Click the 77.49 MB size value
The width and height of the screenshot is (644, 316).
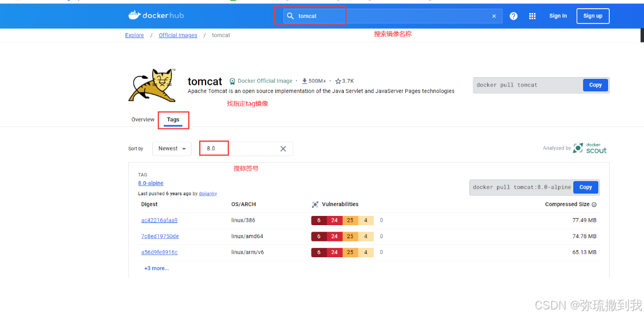point(585,220)
